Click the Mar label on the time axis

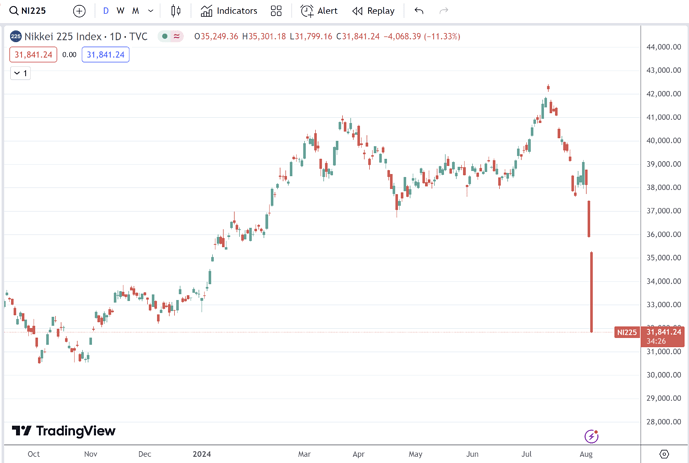click(x=304, y=454)
